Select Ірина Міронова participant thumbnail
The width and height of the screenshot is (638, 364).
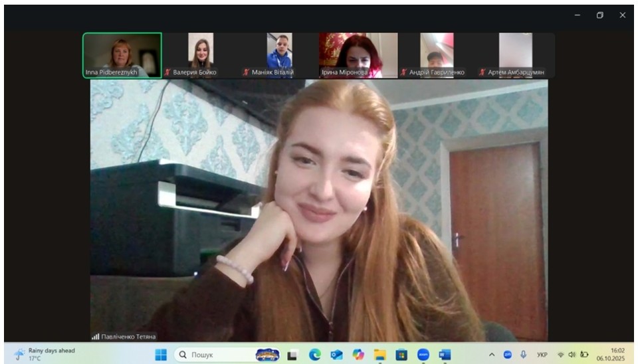tap(358, 55)
